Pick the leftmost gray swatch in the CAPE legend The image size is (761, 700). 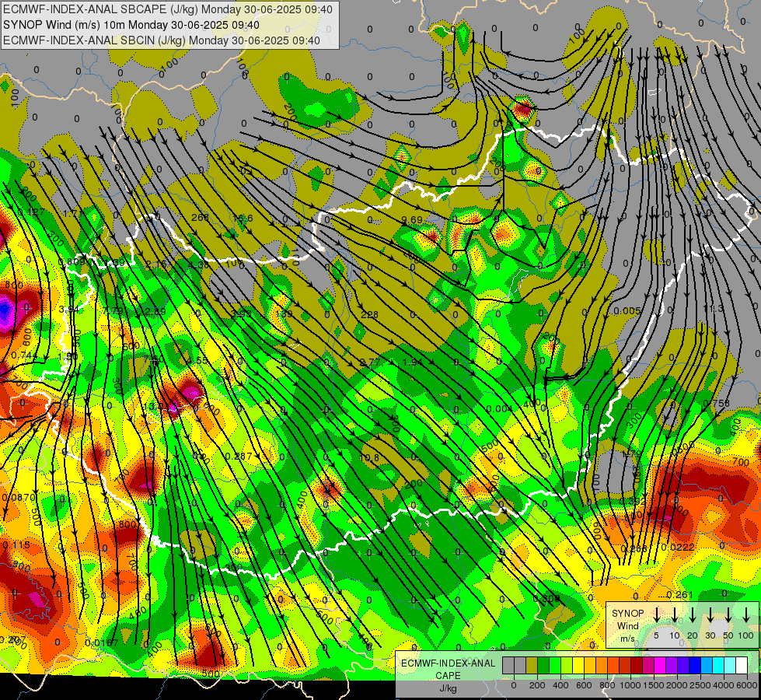(508, 665)
